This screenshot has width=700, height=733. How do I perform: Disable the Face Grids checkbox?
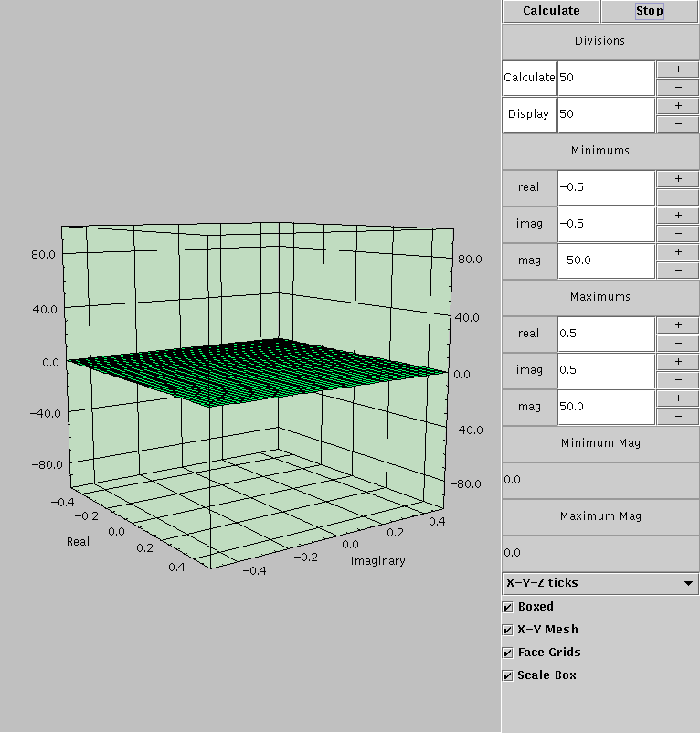pos(508,653)
